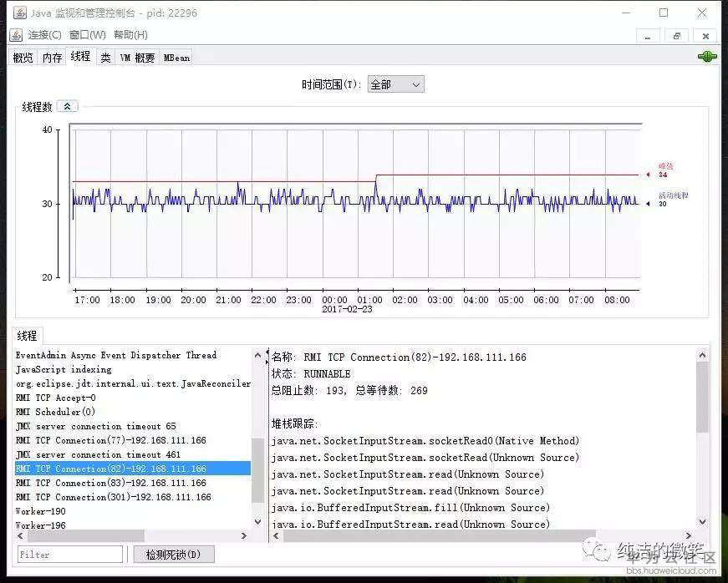
Task: Collapse the 线程数 chart panel
Action: 68,106
